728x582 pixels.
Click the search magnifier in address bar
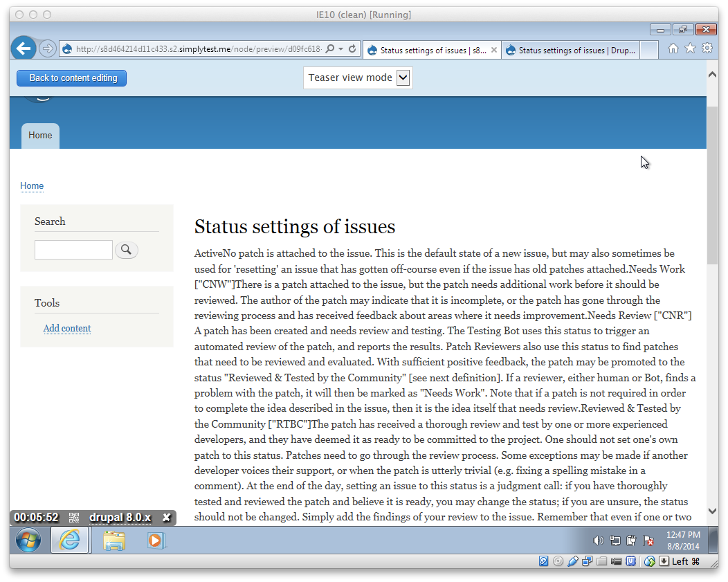[329, 48]
